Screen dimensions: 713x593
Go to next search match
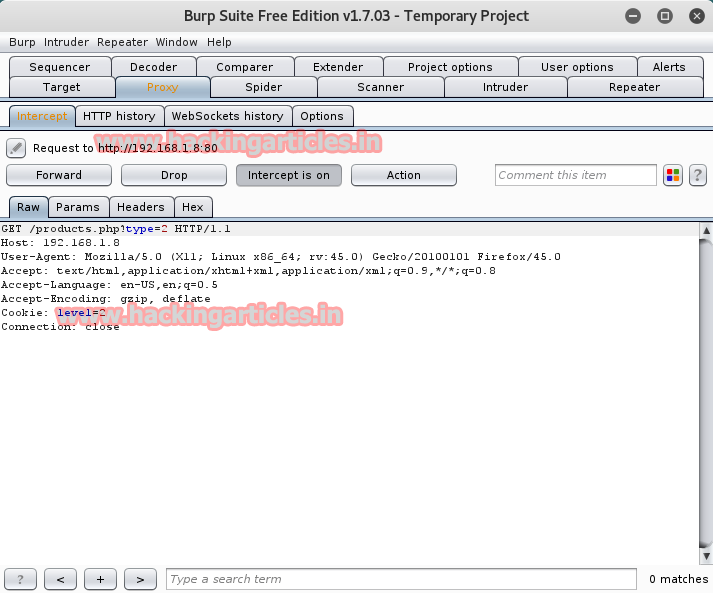[141, 579]
